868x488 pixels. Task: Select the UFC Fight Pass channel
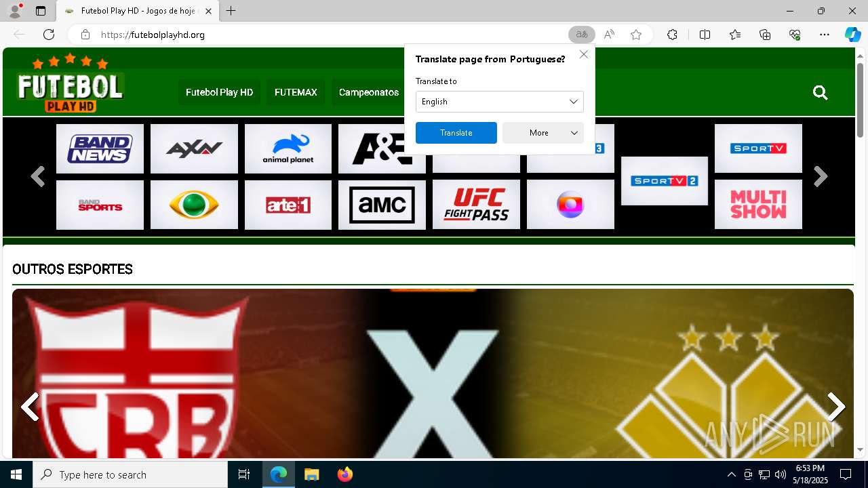476,205
